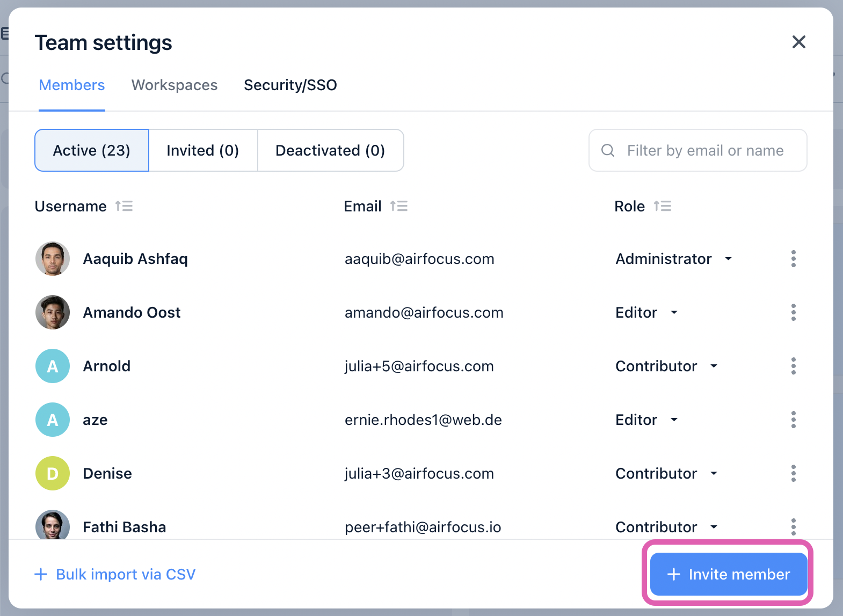Open more options menu for Aaquib Ashfaq
843x616 pixels.
tap(793, 259)
